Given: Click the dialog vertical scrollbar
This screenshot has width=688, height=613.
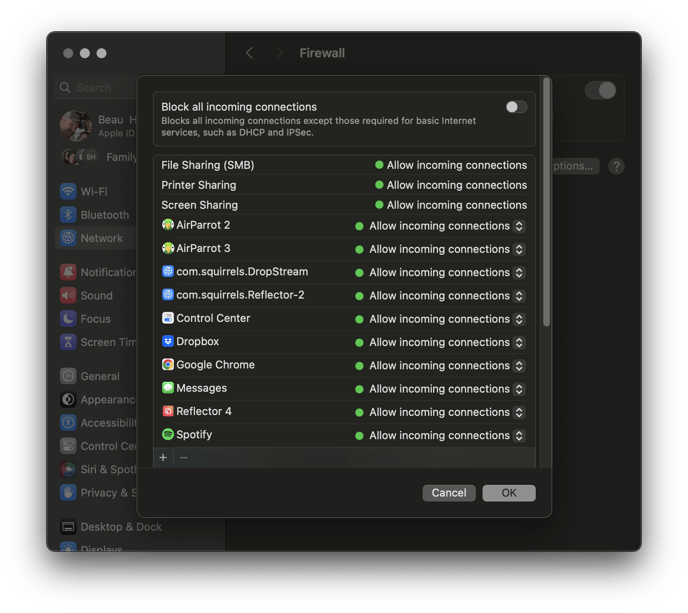Looking at the screenshot, I should tap(546, 202).
